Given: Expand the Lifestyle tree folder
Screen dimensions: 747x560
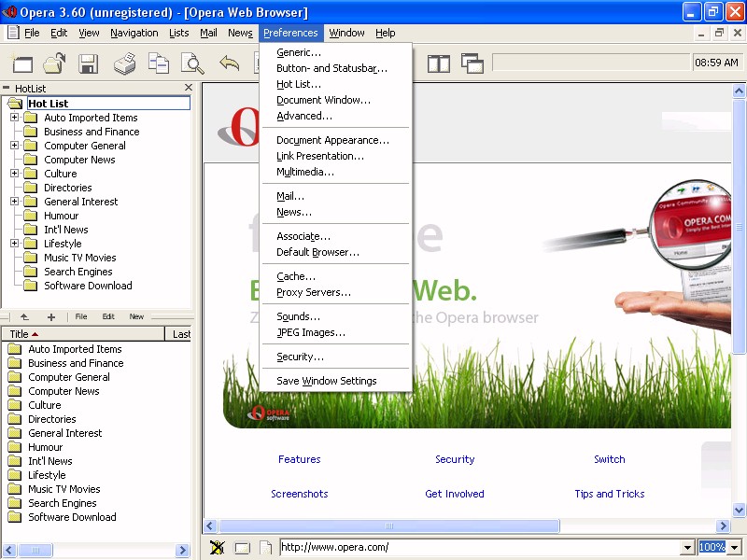Looking at the screenshot, I should point(15,244).
